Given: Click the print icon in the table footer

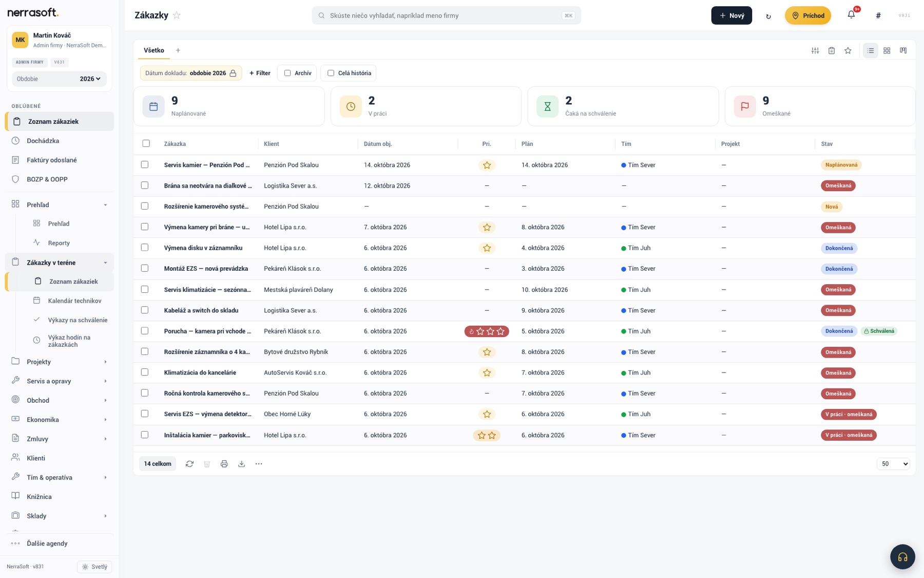Looking at the screenshot, I should point(224,464).
